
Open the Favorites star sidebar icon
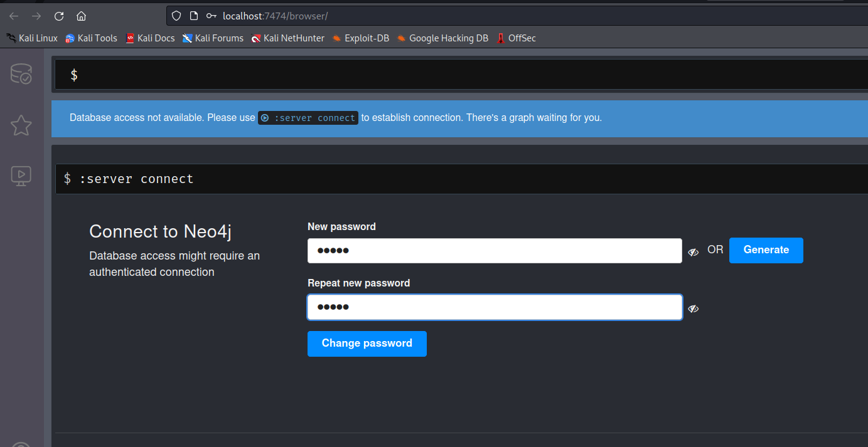tap(21, 125)
